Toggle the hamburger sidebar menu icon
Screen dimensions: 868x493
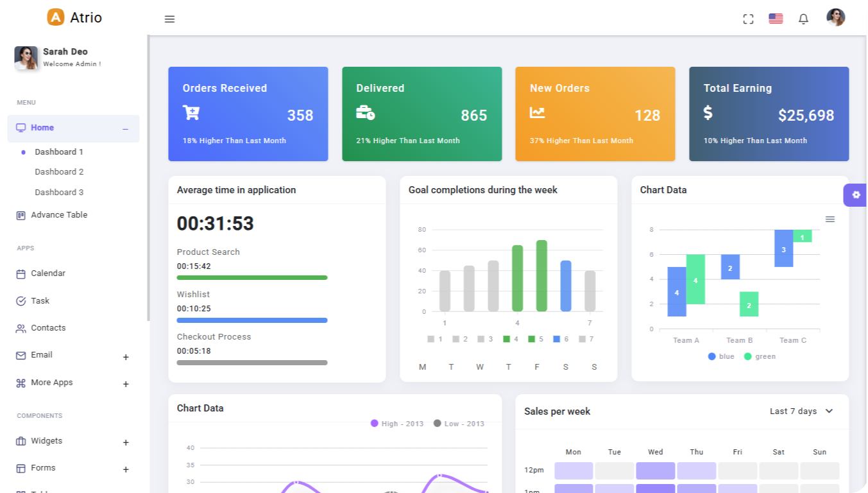coord(169,19)
